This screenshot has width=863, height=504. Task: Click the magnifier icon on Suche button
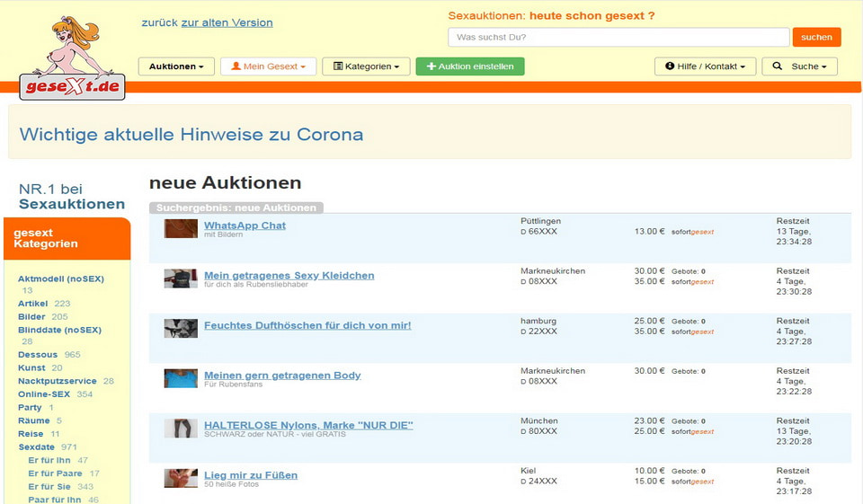(x=778, y=66)
